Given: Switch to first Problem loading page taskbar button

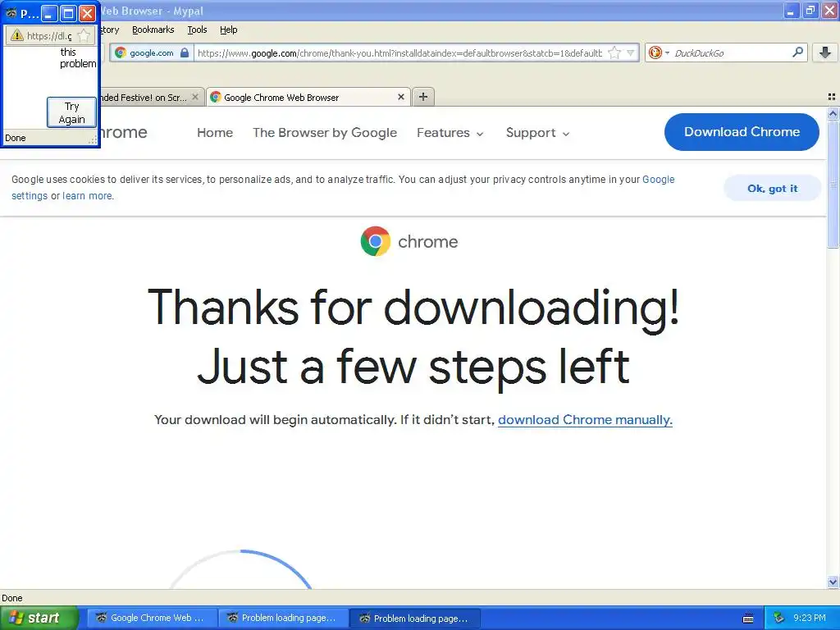Looking at the screenshot, I should pyautogui.click(x=283, y=618).
